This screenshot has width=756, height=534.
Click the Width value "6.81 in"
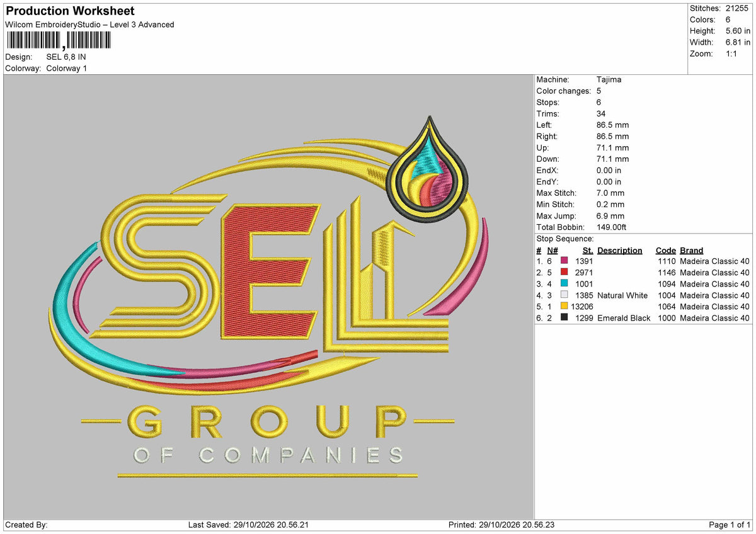(738, 42)
